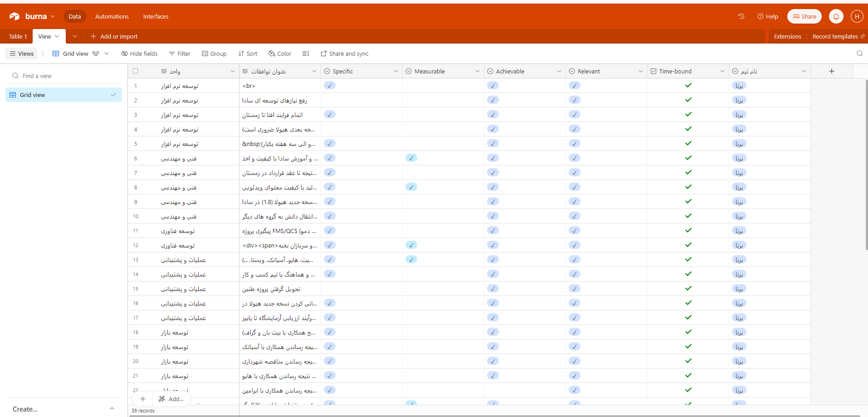Click the Airtable base logo icon
Screen dimensions: 868x417
pyautogui.click(x=15, y=16)
